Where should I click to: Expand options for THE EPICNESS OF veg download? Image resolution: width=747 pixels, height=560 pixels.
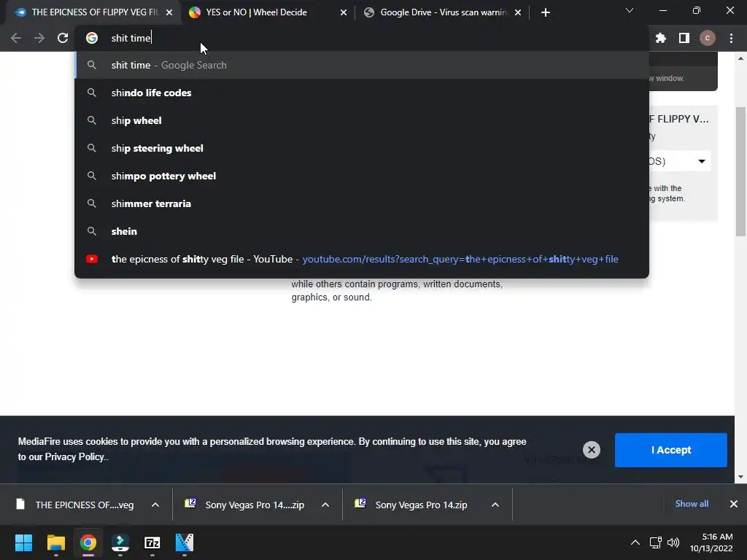point(155,505)
